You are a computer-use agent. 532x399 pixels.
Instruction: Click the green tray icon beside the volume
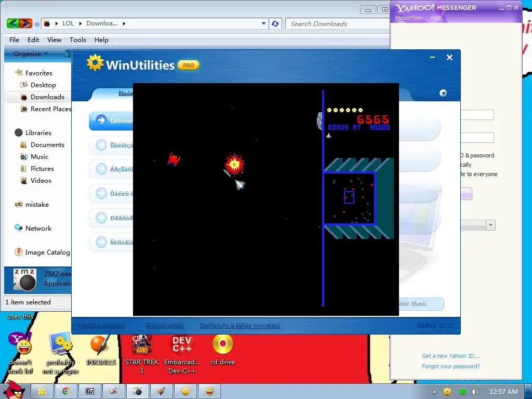[x=462, y=392]
